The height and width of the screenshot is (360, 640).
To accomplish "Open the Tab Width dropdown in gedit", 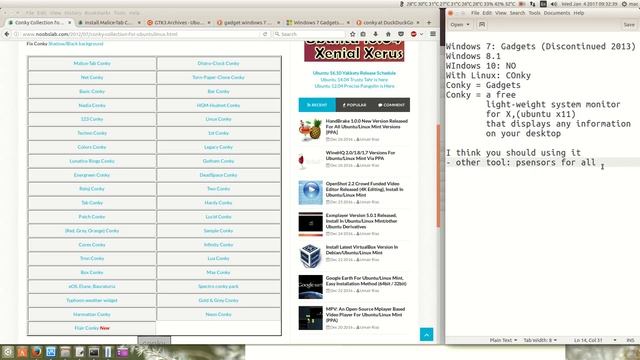I will click(540, 340).
